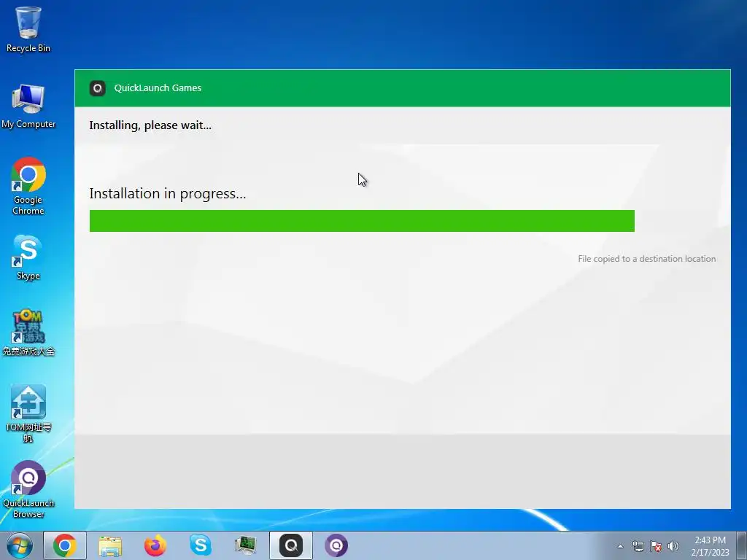The height and width of the screenshot is (560, 747).
Task: Open the Windows Start menu
Action: [x=19, y=545]
